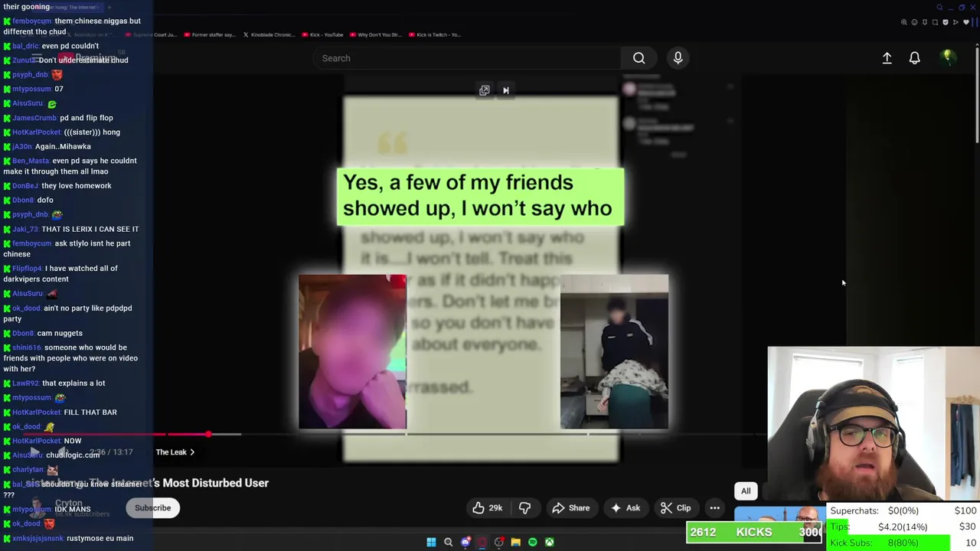Focus the YouTube Search input field
This screenshot has height=551, width=980.
coord(467,58)
